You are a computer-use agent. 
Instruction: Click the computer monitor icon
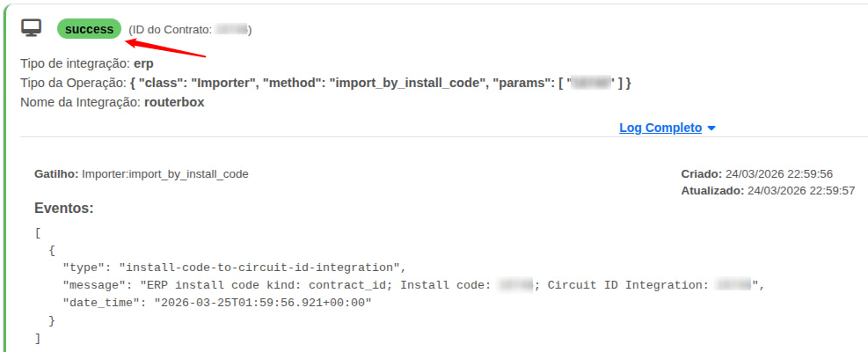tap(31, 27)
